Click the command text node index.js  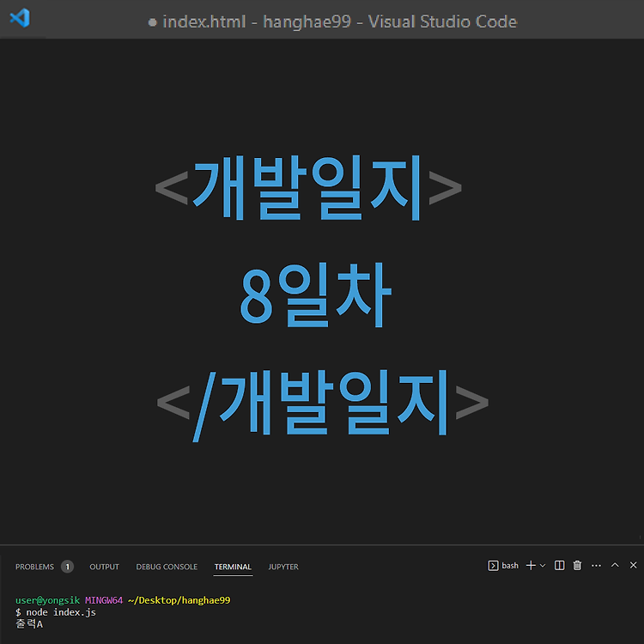click(61, 612)
